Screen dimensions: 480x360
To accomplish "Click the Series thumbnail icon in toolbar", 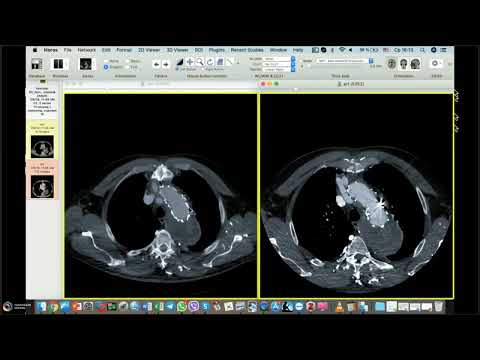I will (86, 64).
